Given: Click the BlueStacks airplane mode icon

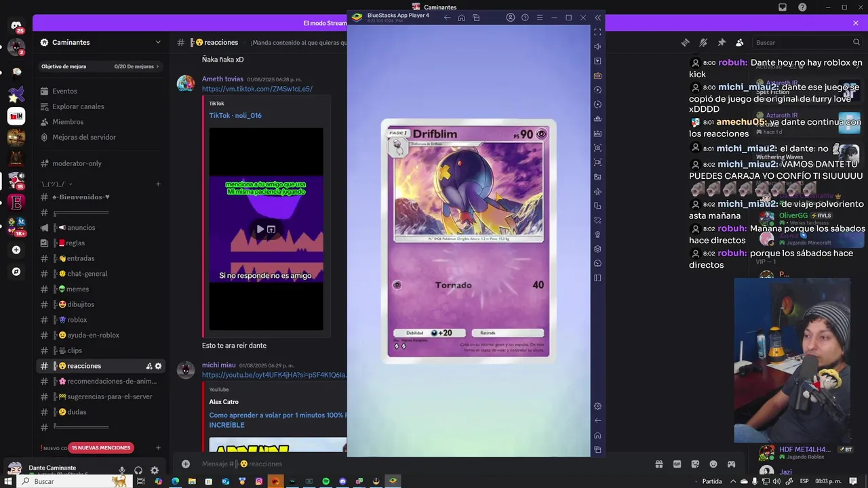Looking at the screenshot, I should (597, 191).
